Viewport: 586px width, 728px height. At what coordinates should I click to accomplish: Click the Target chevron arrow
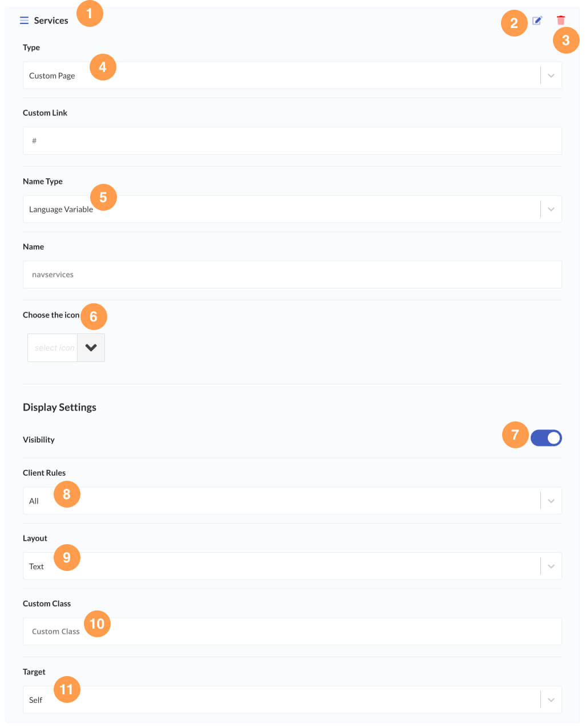pyautogui.click(x=551, y=700)
